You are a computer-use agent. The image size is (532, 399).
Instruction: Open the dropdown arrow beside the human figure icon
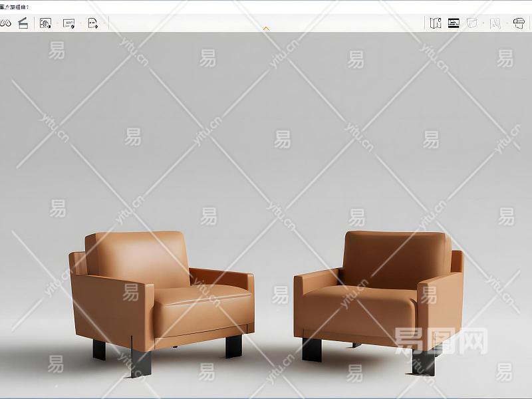click(507, 23)
